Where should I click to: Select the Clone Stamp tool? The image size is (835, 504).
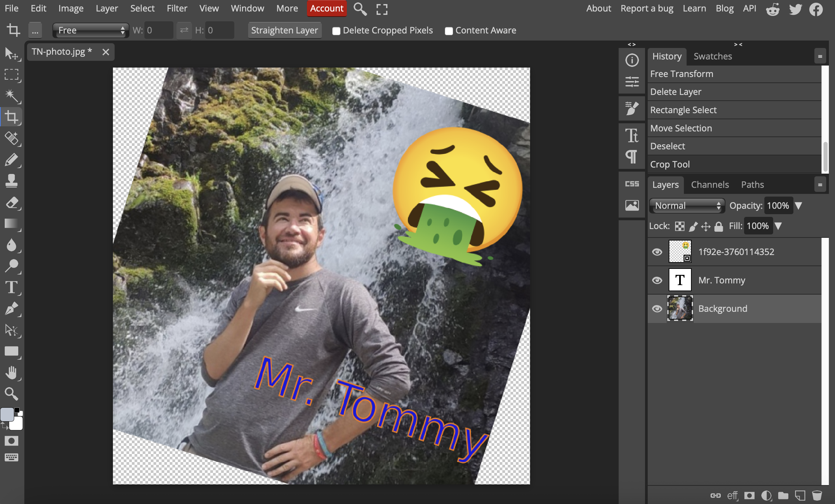(11, 181)
